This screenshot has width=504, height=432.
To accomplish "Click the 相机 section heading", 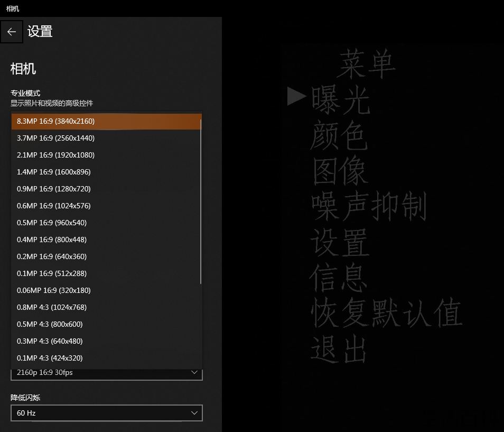I will (23, 69).
